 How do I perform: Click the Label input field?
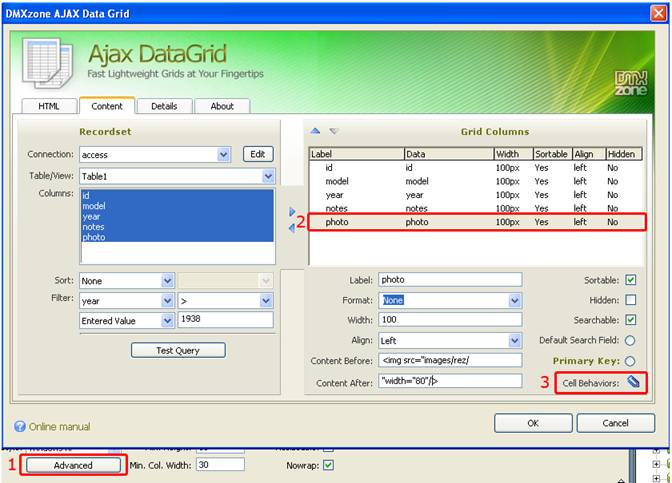450,279
